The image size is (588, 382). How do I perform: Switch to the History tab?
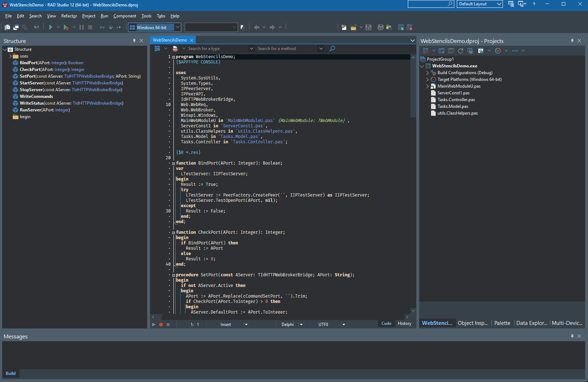(x=404, y=323)
